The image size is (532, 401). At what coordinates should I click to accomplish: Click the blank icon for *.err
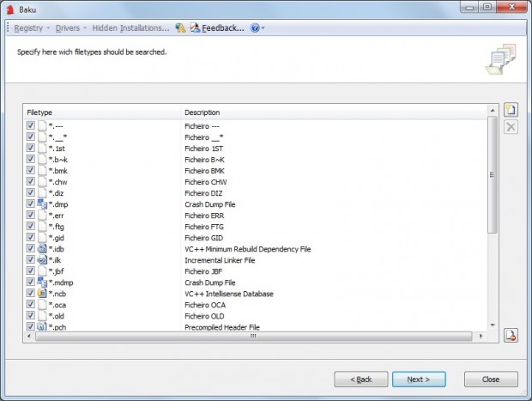tap(42, 216)
